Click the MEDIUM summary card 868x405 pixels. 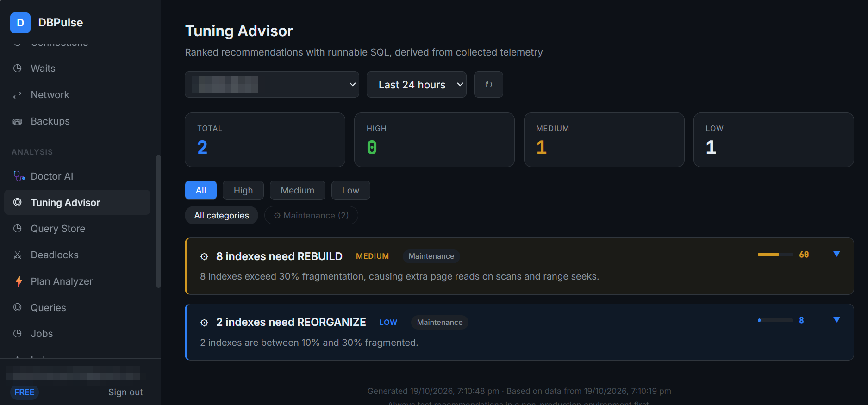604,140
